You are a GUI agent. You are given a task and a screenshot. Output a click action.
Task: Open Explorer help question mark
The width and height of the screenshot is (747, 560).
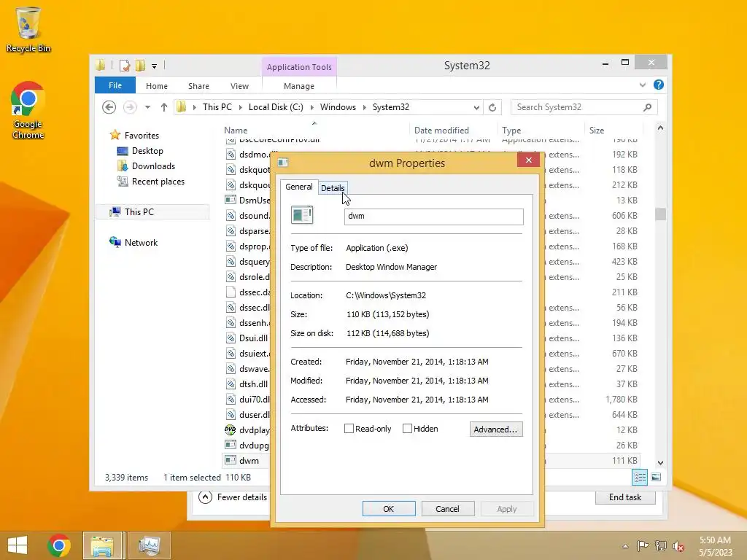[659, 85]
